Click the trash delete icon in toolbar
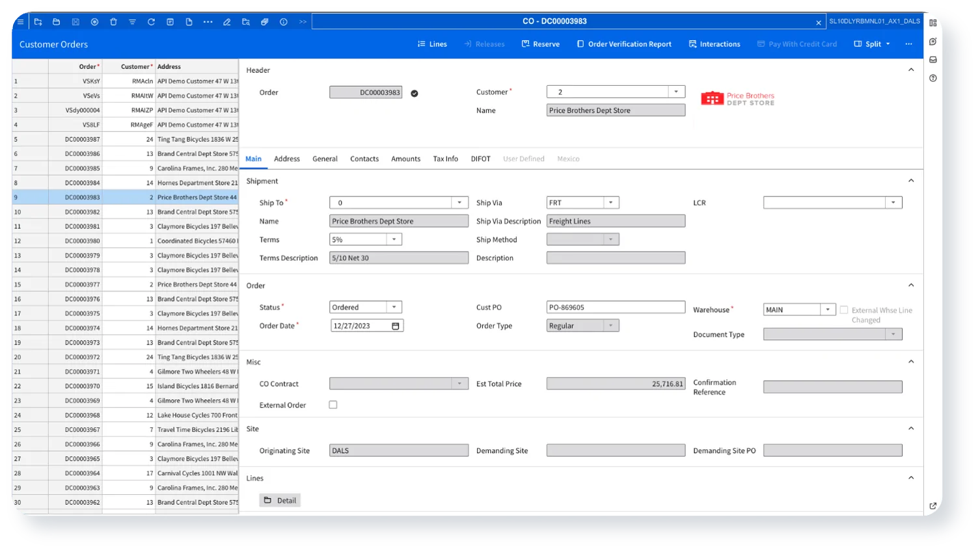Image resolution: width=980 pixels, height=554 pixels. 113,22
